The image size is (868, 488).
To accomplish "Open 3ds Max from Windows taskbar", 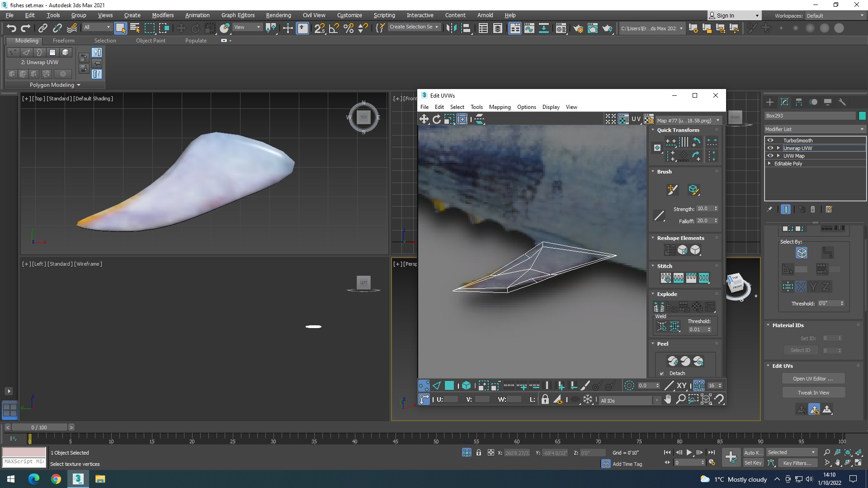I will pos(78,479).
